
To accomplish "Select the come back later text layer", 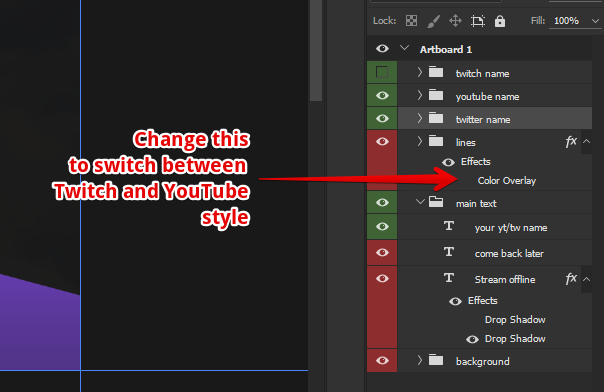I will coord(509,253).
